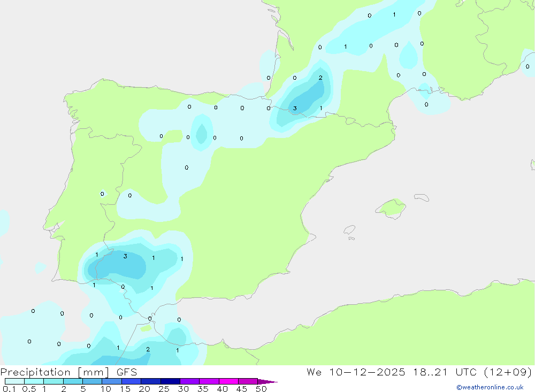535x392 pixels.
Task: Click the '0.5' legend scale label
Action: [29, 389]
